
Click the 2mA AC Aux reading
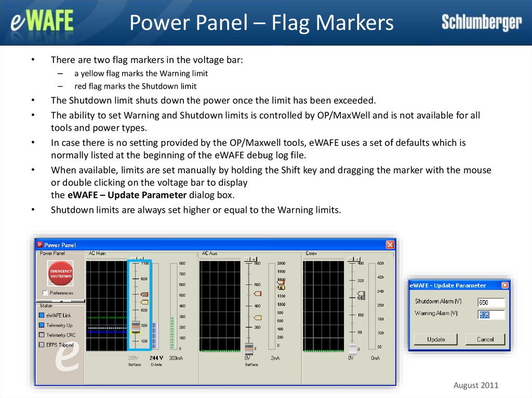(x=275, y=358)
